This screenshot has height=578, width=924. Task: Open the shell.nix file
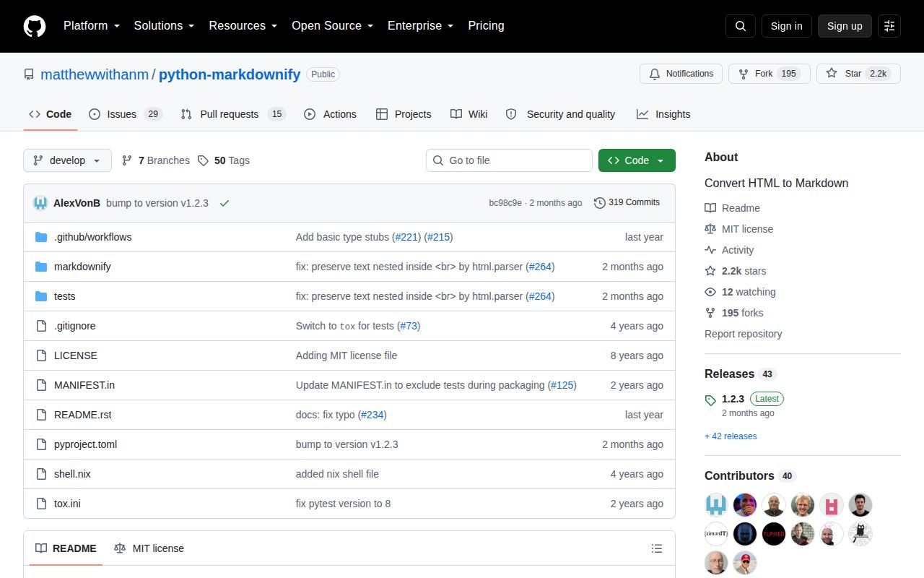72,474
